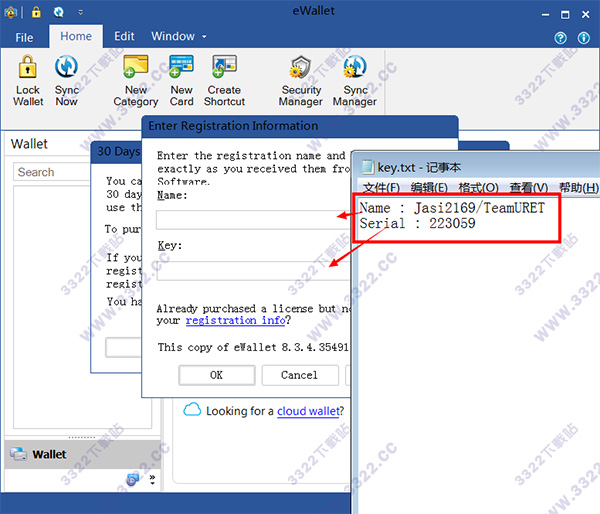The height and width of the screenshot is (514, 600).
Task: Confirm registration with OK button
Action: 217,375
